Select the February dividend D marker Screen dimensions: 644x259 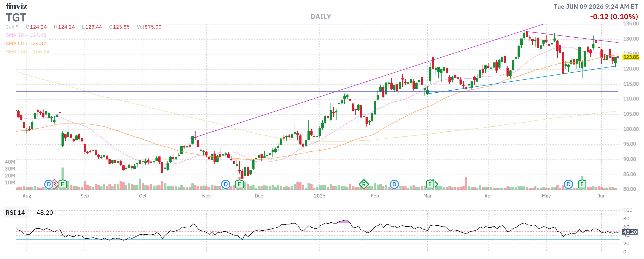[394, 185]
